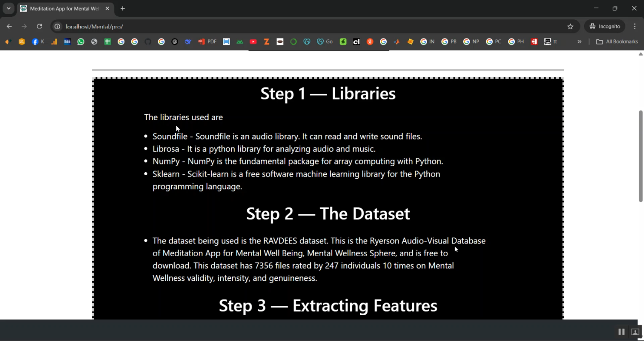Viewport: 644px width, 341px height.
Task: Click the Incognito indicator button
Action: click(x=605, y=27)
